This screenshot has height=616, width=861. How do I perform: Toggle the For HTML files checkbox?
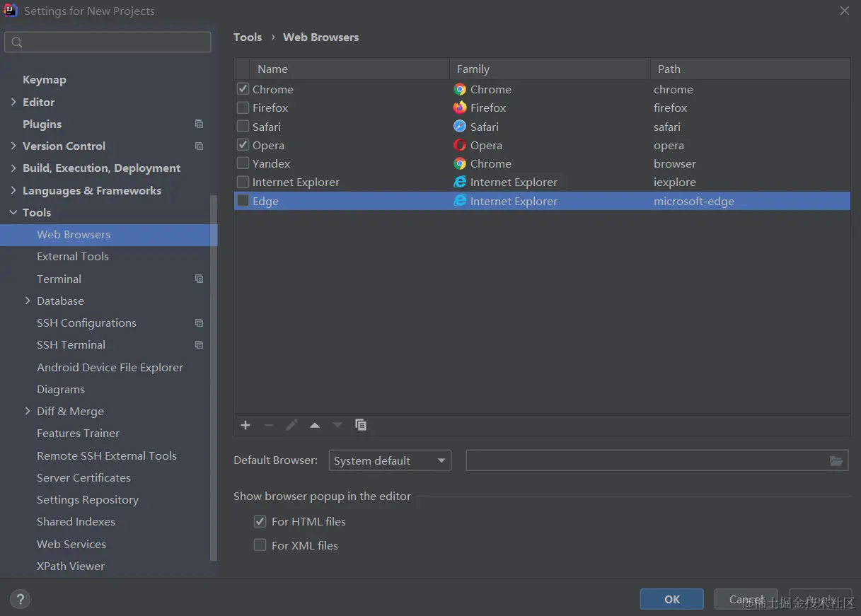point(260,521)
